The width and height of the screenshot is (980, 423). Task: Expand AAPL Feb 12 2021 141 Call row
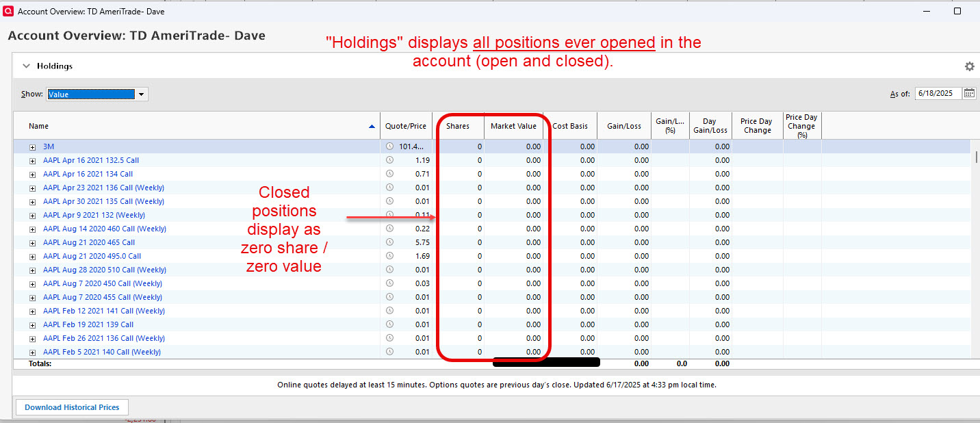[32, 311]
